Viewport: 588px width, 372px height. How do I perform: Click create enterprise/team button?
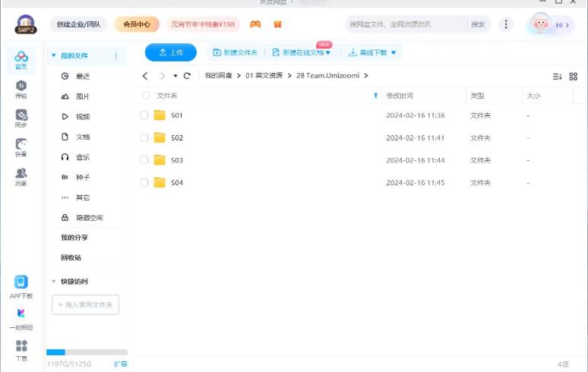click(x=78, y=24)
